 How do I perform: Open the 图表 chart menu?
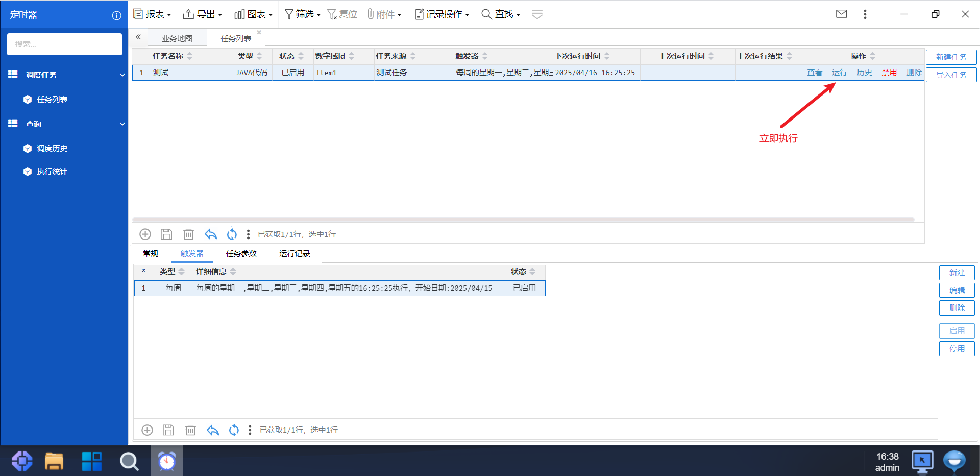(254, 14)
